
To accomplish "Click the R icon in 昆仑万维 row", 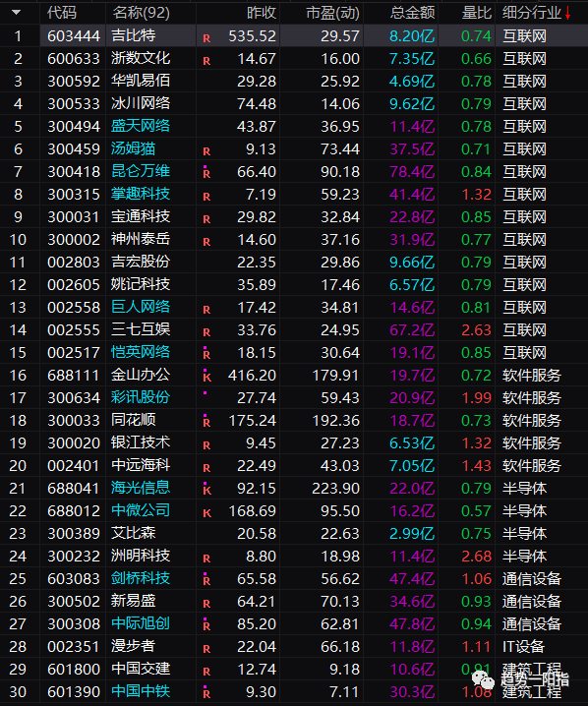I will [x=206, y=174].
